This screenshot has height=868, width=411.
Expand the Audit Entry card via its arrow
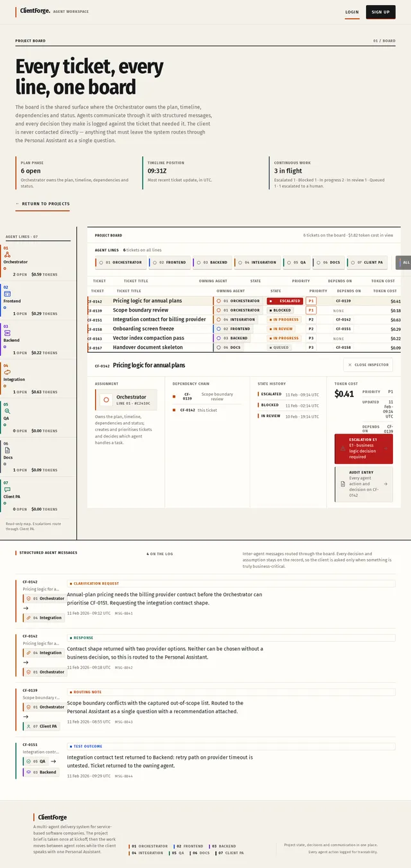[x=385, y=484]
